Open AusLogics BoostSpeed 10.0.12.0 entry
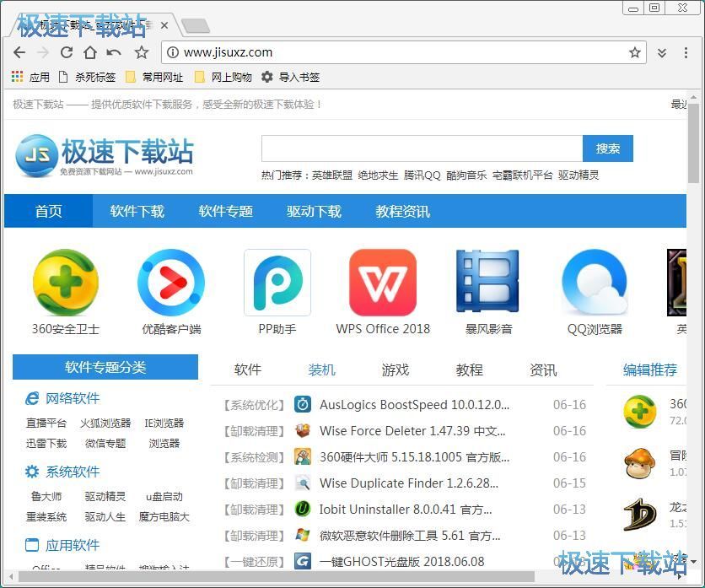 pyautogui.click(x=415, y=404)
